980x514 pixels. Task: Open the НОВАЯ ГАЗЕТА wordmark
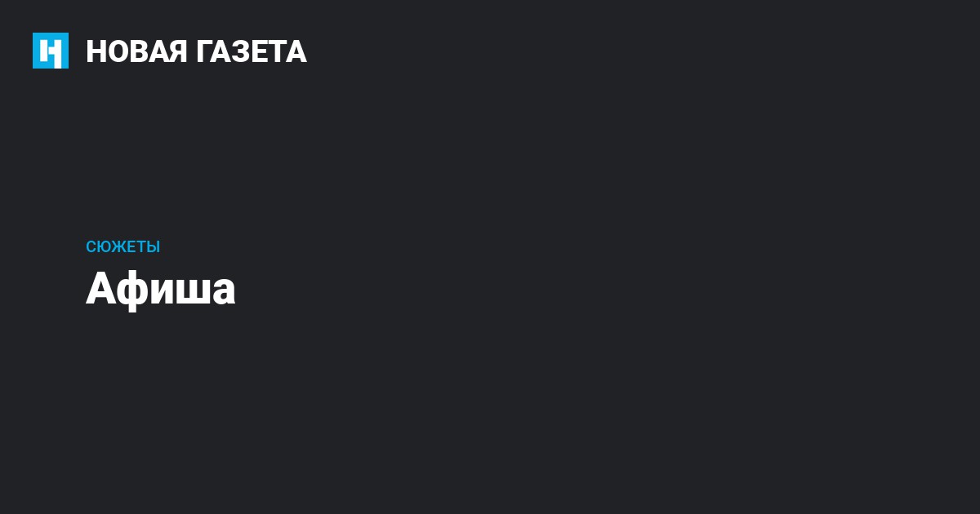(x=196, y=51)
